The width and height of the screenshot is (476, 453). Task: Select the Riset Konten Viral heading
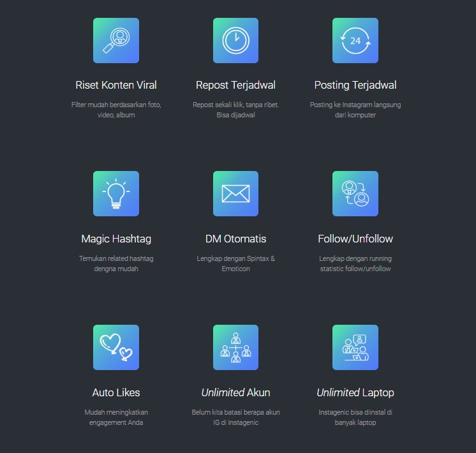[x=116, y=85]
